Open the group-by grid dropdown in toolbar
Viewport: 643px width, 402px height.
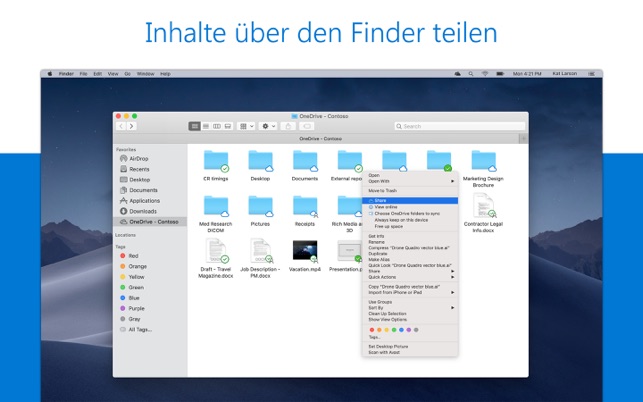click(x=246, y=126)
